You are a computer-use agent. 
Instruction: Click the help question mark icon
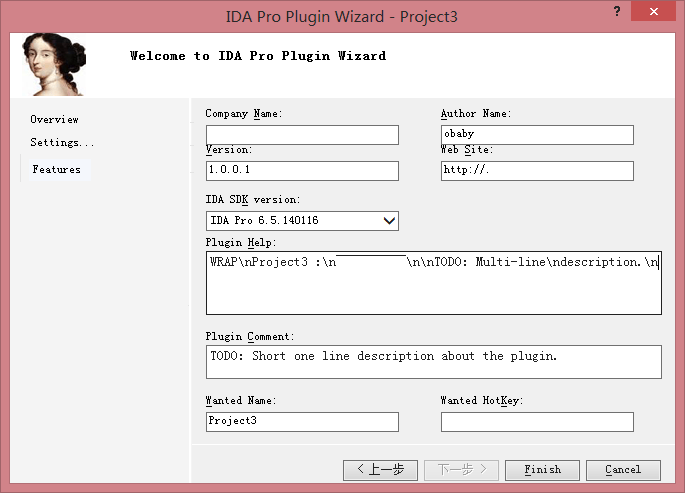click(616, 11)
